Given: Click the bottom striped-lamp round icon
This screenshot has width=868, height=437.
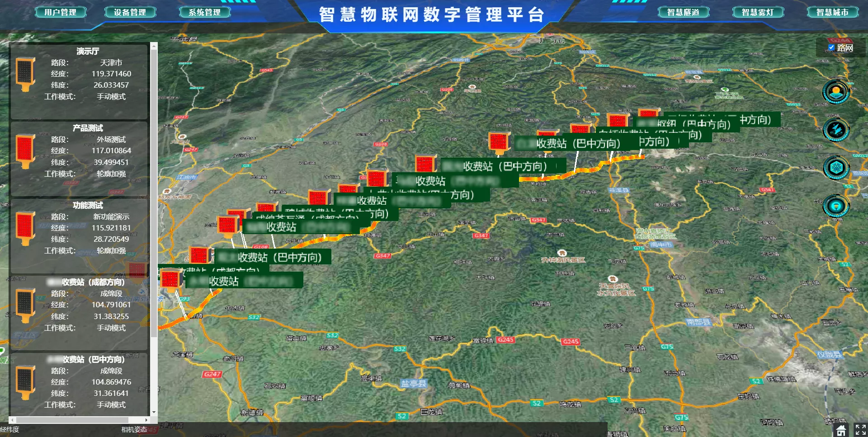Looking at the screenshot, I should tap(835, 206).
